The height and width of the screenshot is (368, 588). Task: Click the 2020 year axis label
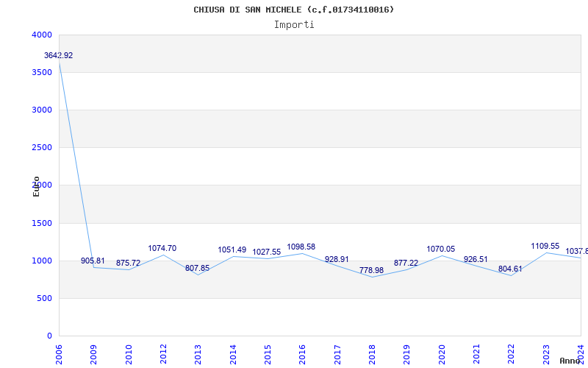tap(442, 355)
